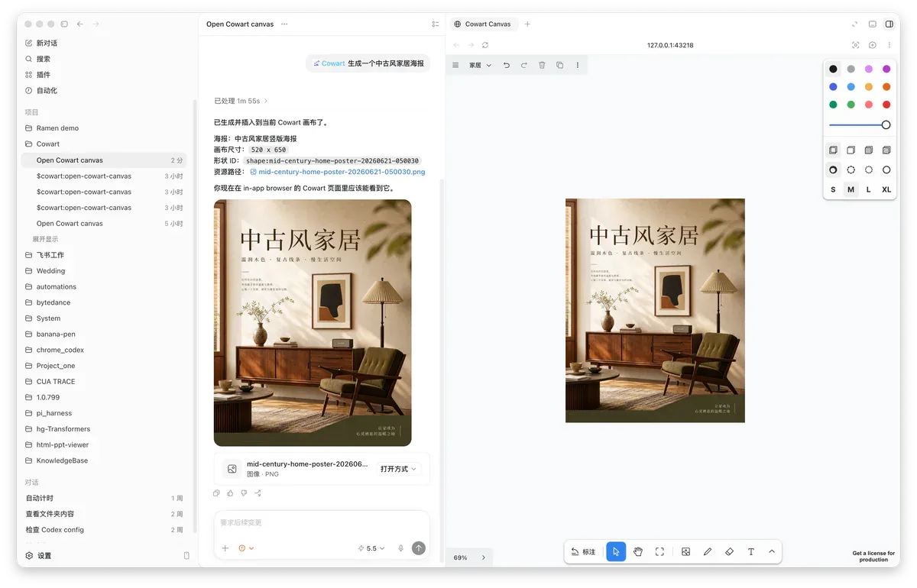Pick the eraser tool
The height and width of the screenshot is (588, 917).
pos(729,551)
